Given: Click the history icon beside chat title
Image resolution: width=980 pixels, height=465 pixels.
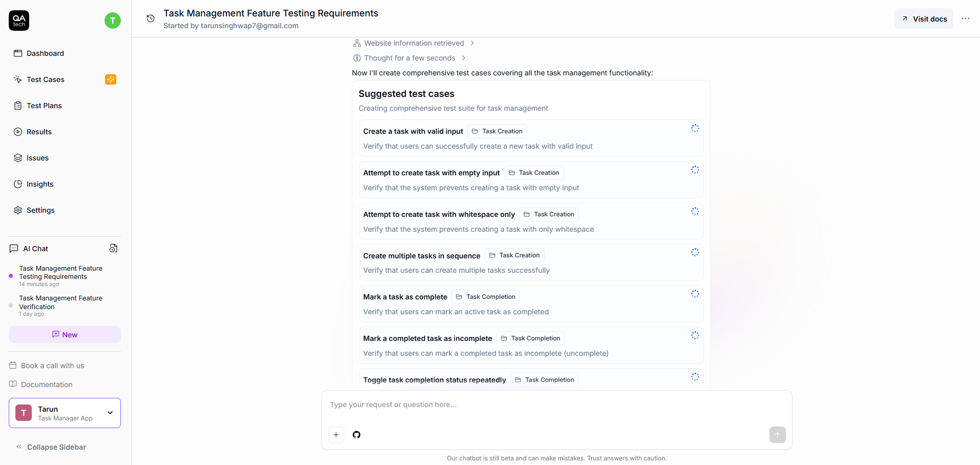Looking at the screenshot, I should tap(150, 18).
